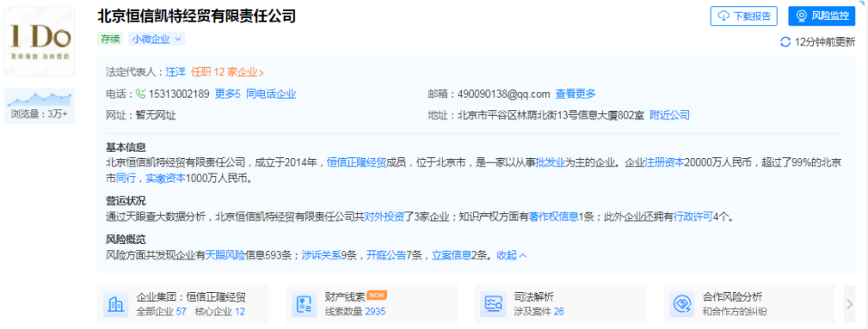Open the 行政许可 link
The image size is (868, 329).
coord(693,217)
